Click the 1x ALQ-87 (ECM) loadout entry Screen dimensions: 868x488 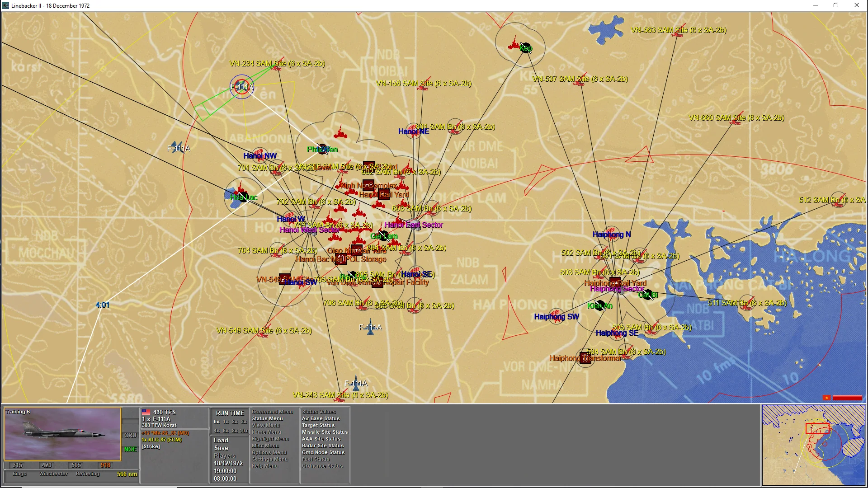point(162,440)
